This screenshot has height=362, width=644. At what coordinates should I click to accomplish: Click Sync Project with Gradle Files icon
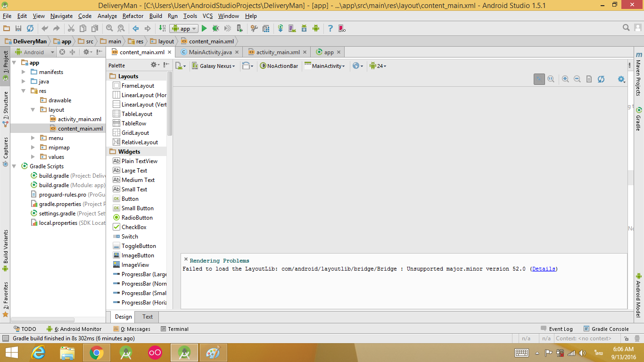pos(281,28)
